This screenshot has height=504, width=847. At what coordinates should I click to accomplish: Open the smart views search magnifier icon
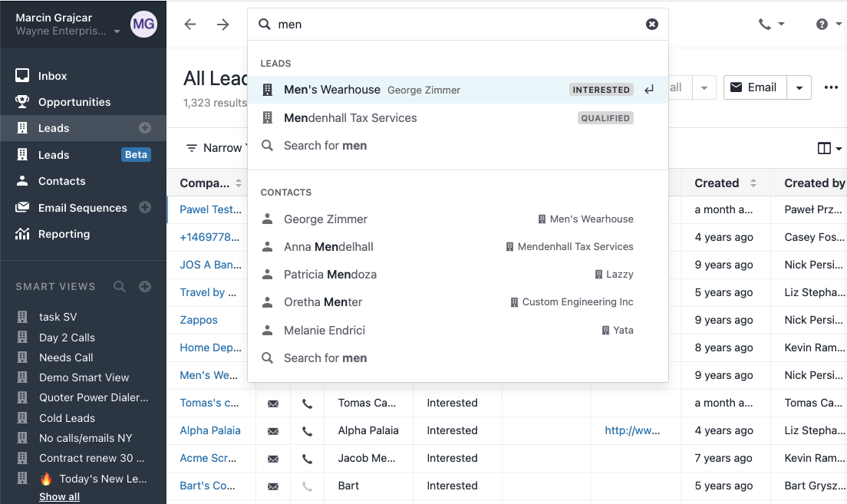[120, 286]
